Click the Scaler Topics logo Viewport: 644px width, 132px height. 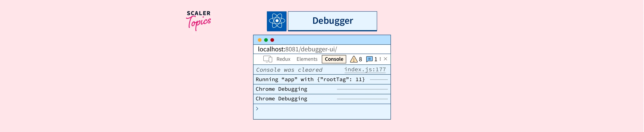click(199, 20)
